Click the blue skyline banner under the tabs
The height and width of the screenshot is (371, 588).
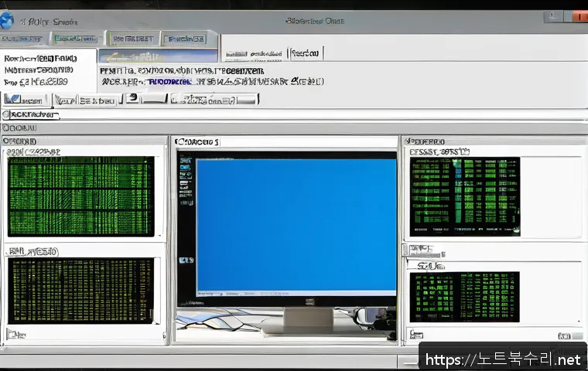[x=158, y=56]
